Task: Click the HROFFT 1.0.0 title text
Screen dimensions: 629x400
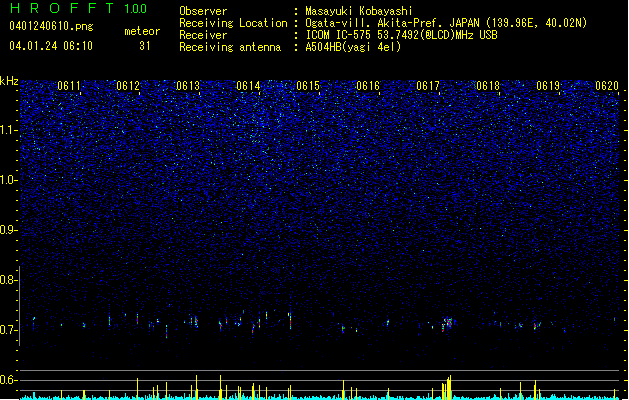Action: click(x=78, y=8)
